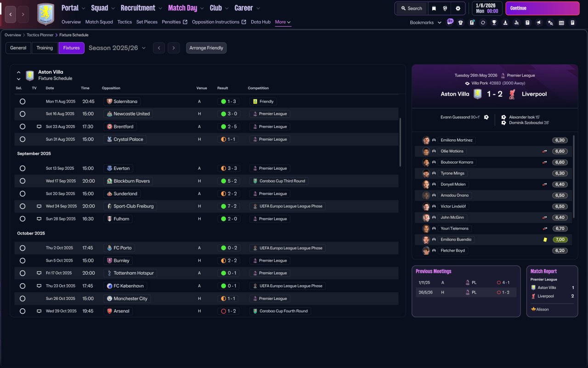Screen dimensions: 588x368
Task: Select the Everton fixture radio button
Action: click(23, 168)
